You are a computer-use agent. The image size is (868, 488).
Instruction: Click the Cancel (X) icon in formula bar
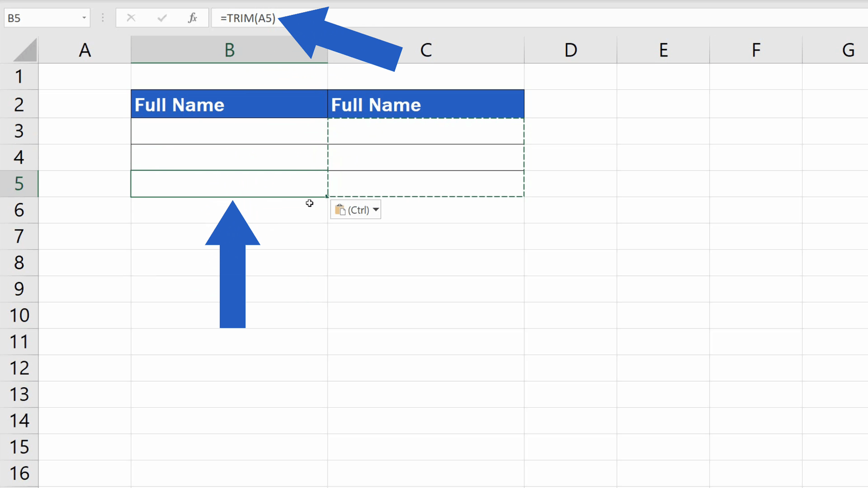click(130, 17)
